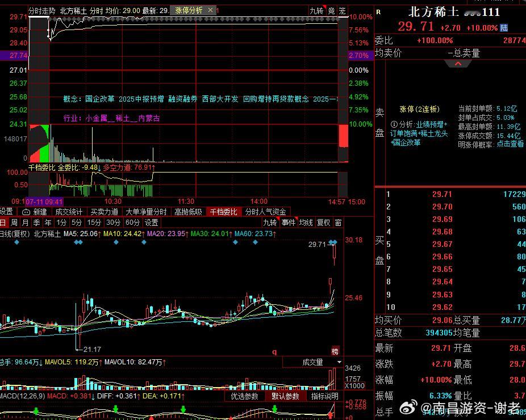Click the MACD(12,26,9) indicator label
This screenshot has height=420, width=526.
tap(23, 396)
